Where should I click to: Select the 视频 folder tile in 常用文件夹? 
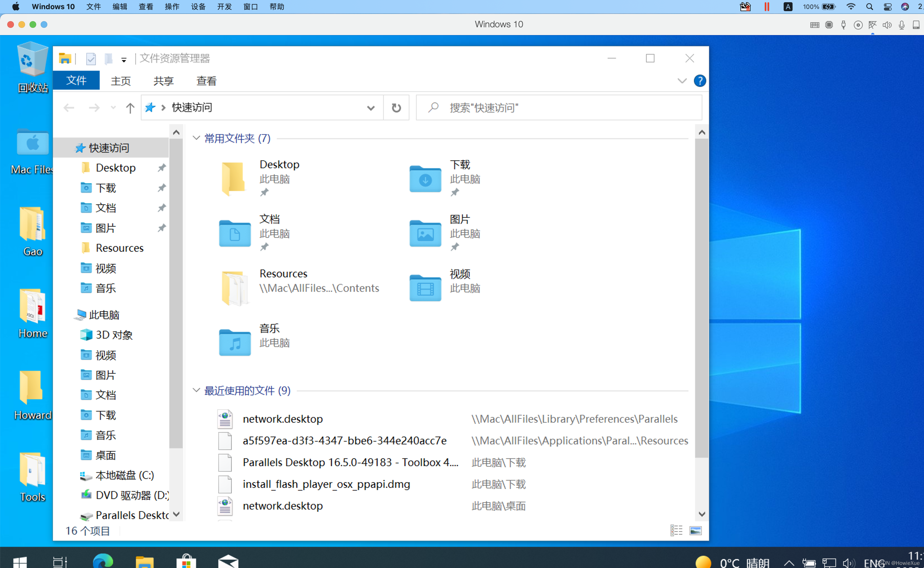coord(445,287)
